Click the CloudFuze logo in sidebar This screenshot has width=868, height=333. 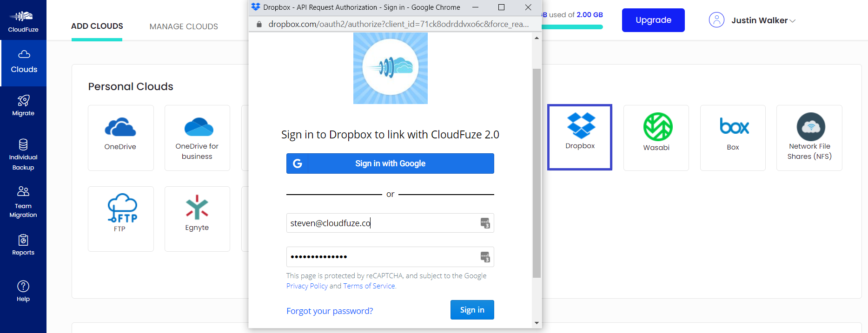coord(23,20)
